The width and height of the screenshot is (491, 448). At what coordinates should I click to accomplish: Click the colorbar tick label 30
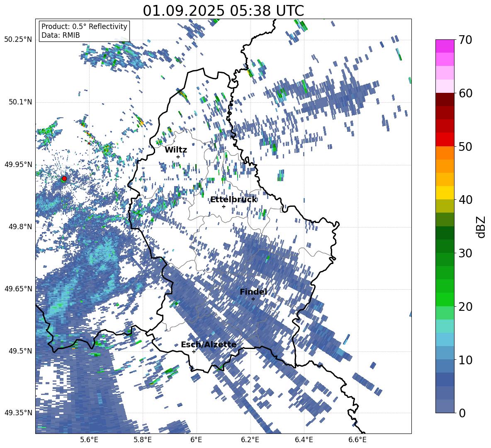point(465,253)
